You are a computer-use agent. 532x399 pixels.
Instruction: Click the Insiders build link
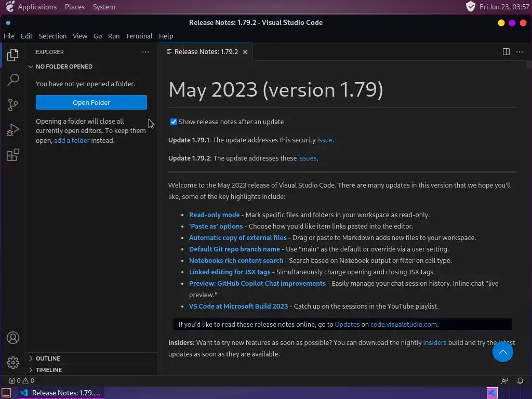click(435, 343)
